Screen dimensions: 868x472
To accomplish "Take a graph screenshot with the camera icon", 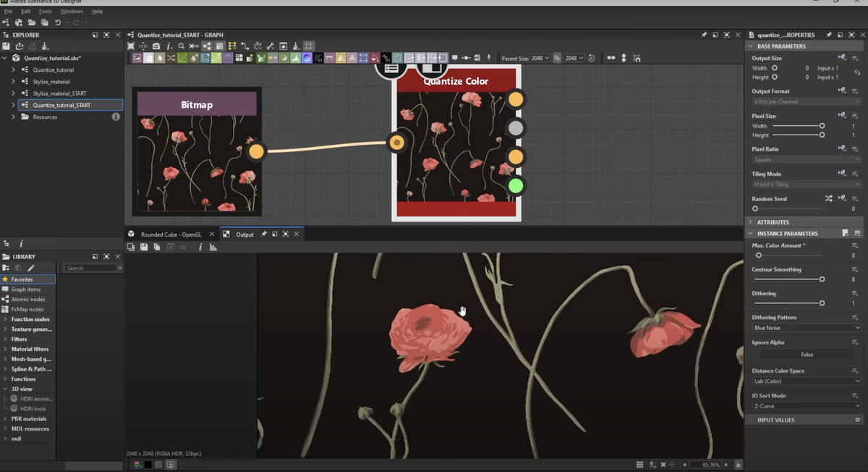I will 156,46.
